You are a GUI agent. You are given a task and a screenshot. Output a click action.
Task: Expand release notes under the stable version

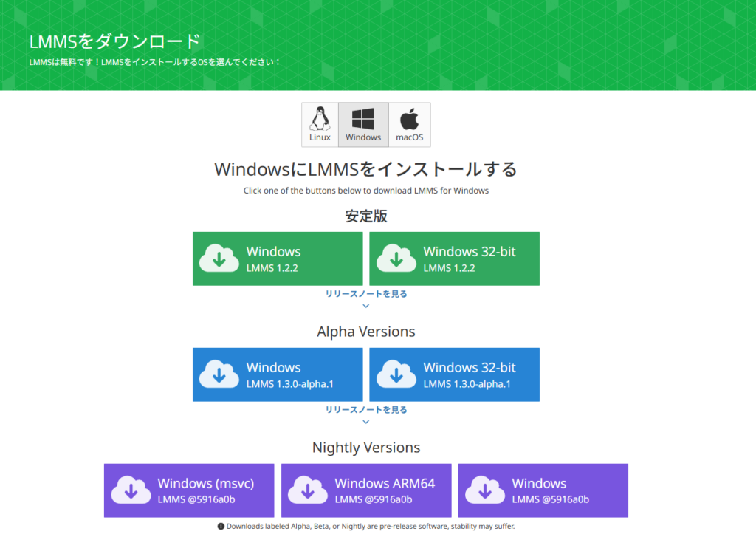(365, 293)
